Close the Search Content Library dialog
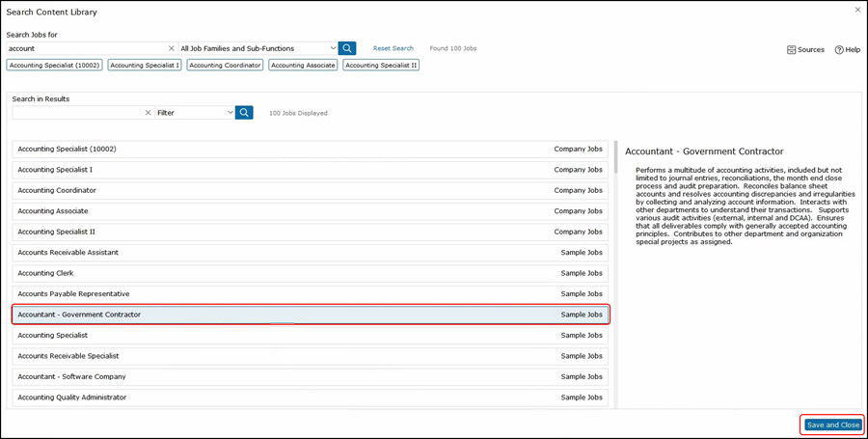 pos(857,10)
